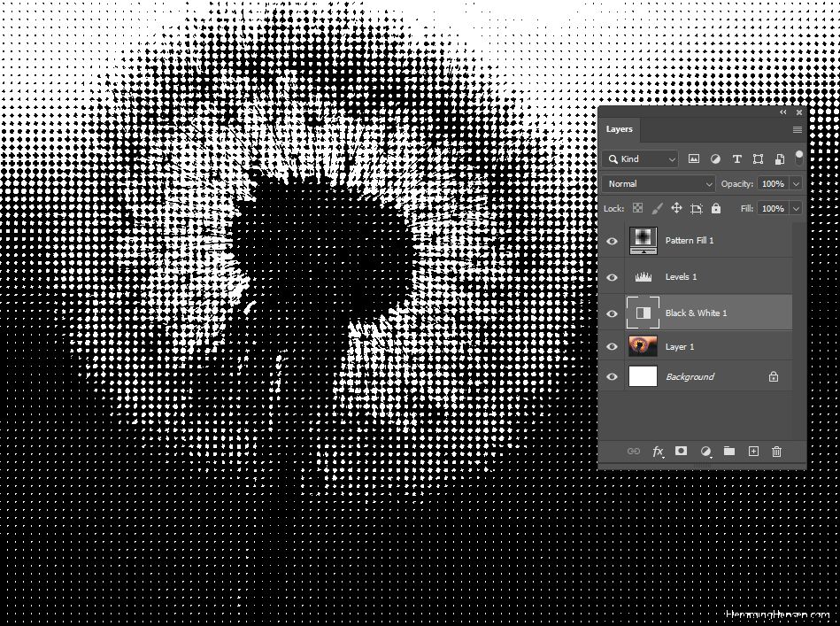Filter layers by type layer icon
This screenshot has height=626, width=840.
[x=737, y=158]
